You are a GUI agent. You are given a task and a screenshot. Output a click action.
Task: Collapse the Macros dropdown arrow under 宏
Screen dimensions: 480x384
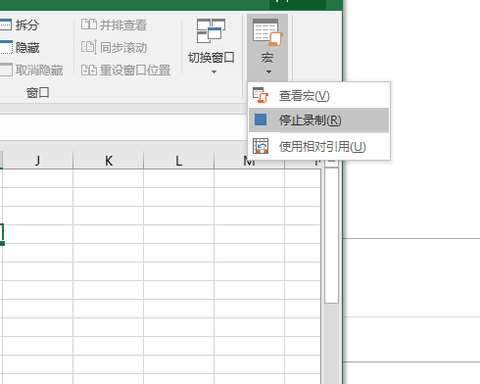point(269,72)
